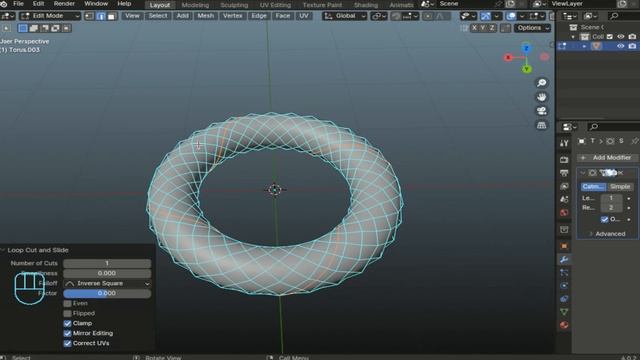Image resolution: width=640 pixels, height=360 pixels.
Task: Open the File menu
Action: pyautogui.click(x=18, y=4)
